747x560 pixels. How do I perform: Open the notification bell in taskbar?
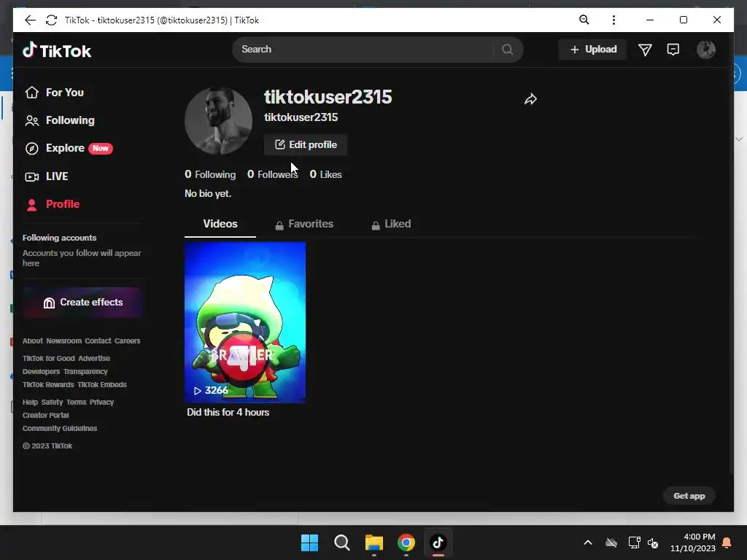coord(727,542)
